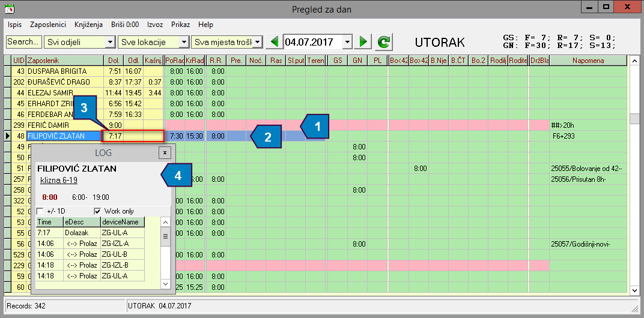The height and width of the screenshot is (318, 644).
Task: Click the Search... field
Action: [x=24, y=42]
